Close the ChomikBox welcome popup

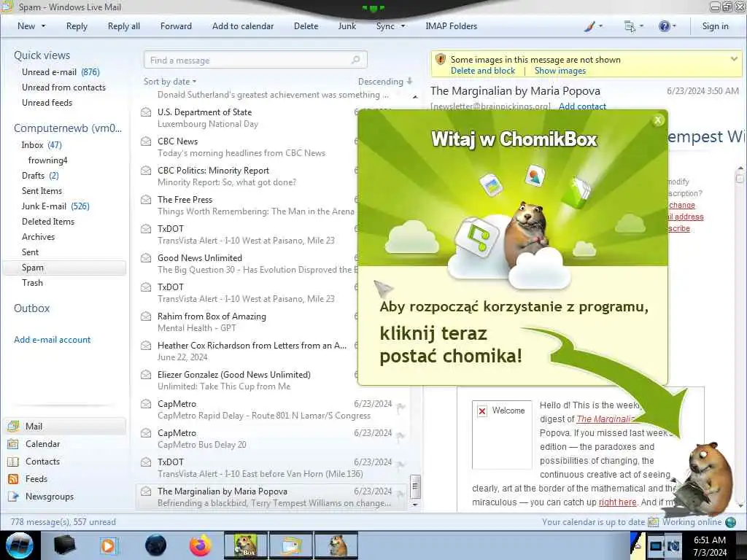[x=658, y=120]
